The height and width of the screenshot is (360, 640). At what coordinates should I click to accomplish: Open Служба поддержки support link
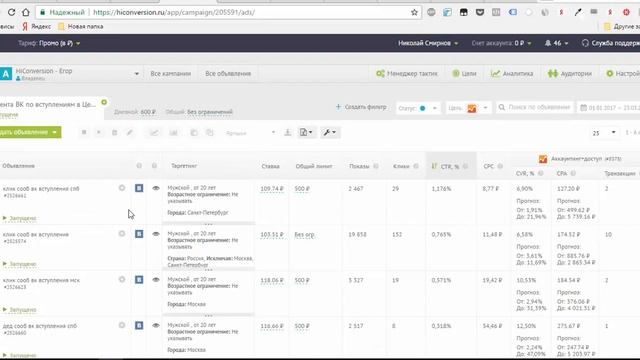611,43
